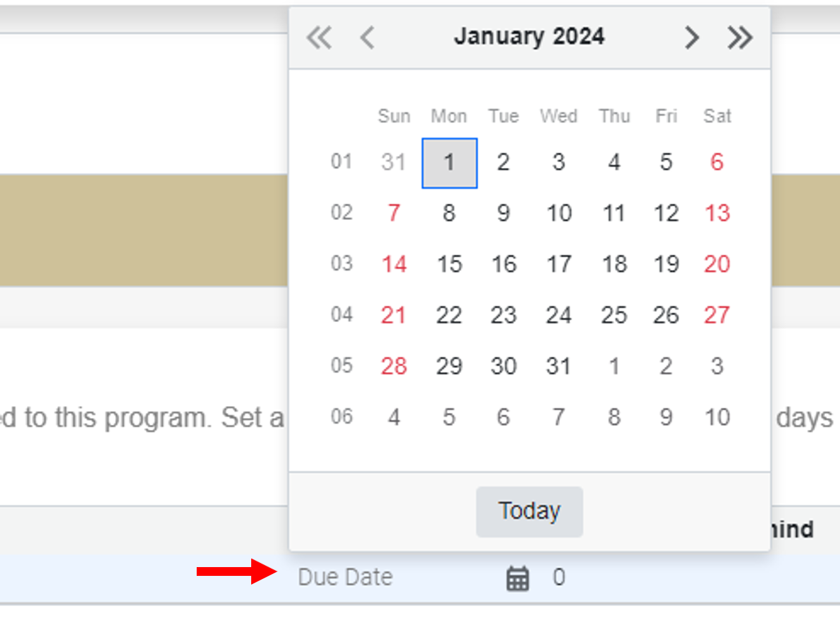Click the red arrow pointer graphic
Viewport: 840px width, 626px height.
point(237,571)
